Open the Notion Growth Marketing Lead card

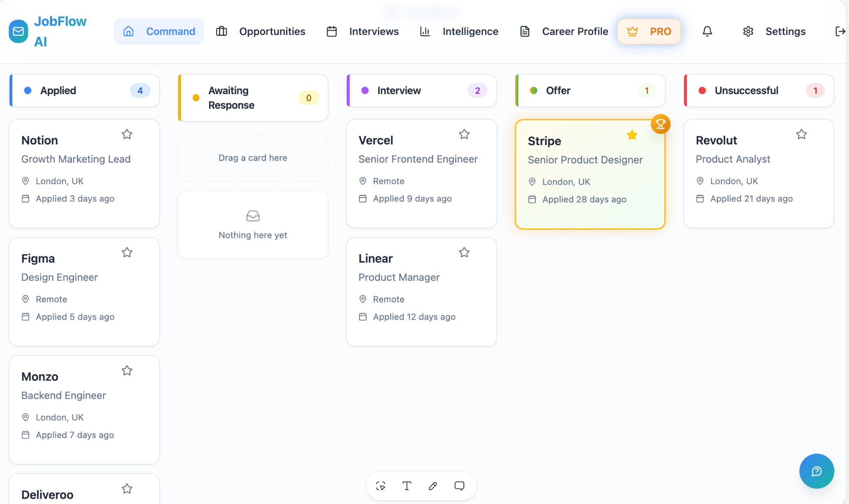(84, 174)
